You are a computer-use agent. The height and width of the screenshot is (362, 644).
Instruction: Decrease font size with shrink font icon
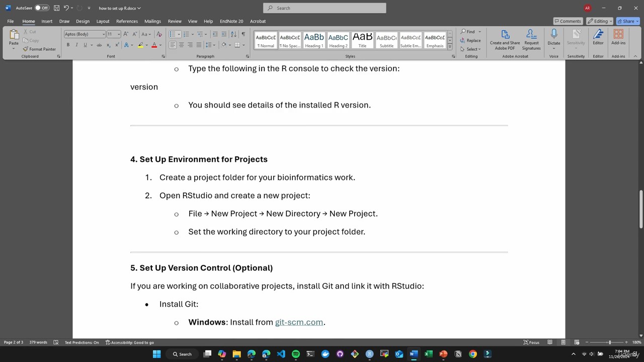[x=134, y=34]
